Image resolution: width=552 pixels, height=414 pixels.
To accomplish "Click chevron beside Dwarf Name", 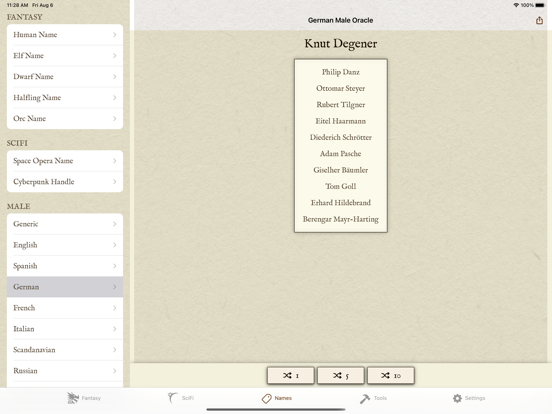I will [115, 77].
